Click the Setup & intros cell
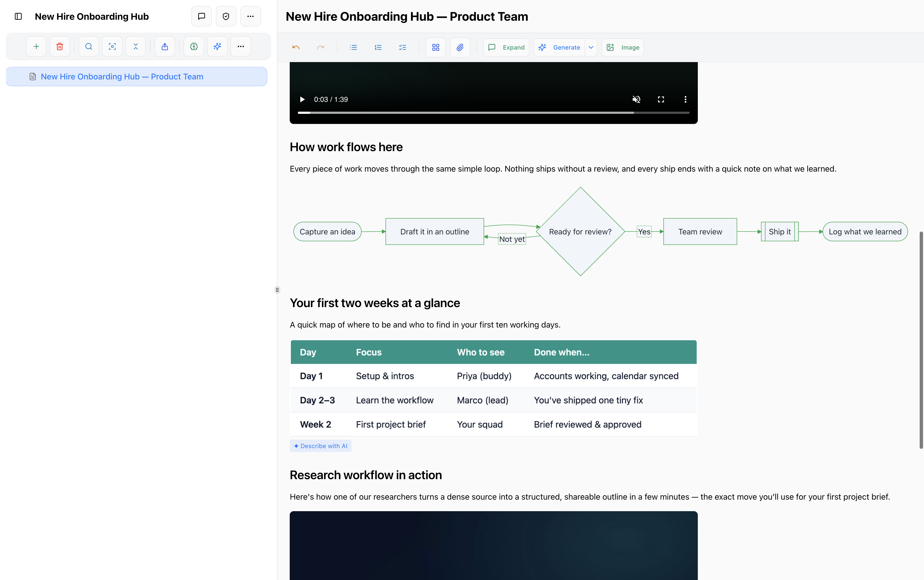 385,376
